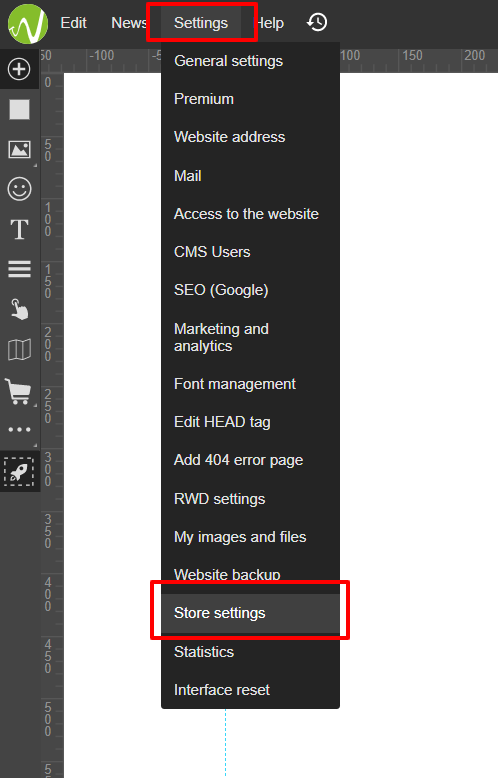Select the menu lines element tool
The height and width of the screenshot is (778, 498).
[19, 269]
